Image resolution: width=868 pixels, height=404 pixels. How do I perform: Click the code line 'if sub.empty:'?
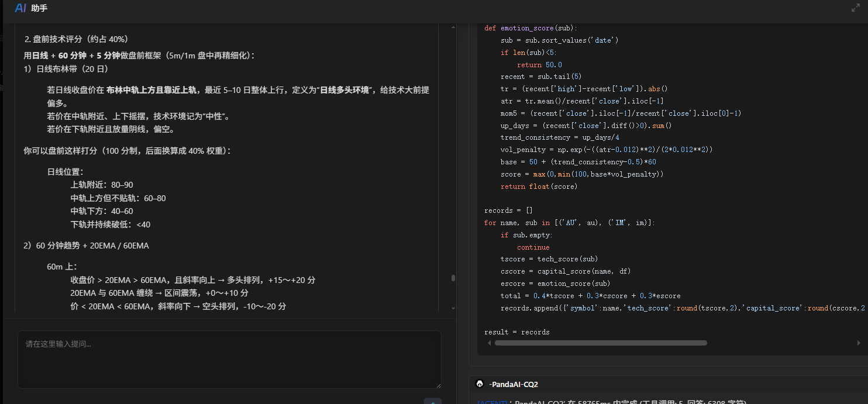pos(526,235)
